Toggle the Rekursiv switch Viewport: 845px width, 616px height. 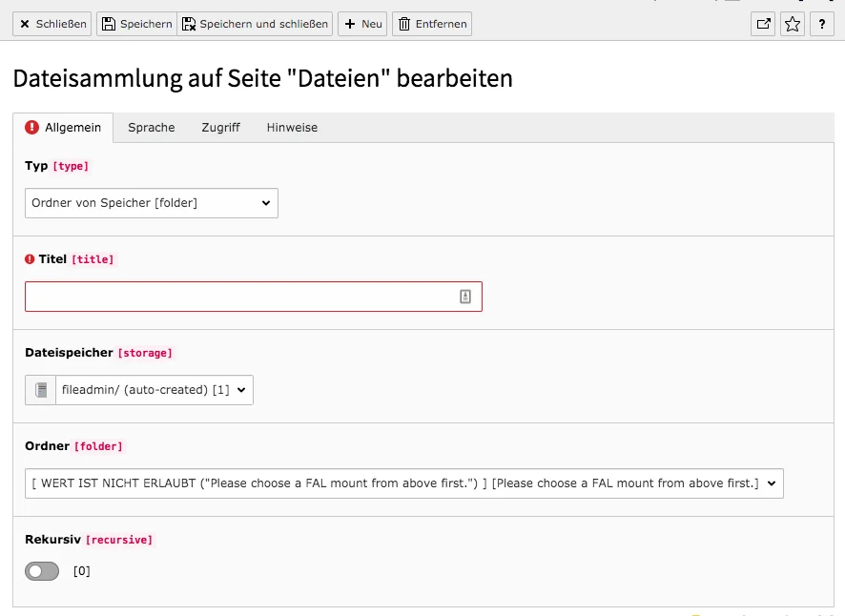pos(42,571)
